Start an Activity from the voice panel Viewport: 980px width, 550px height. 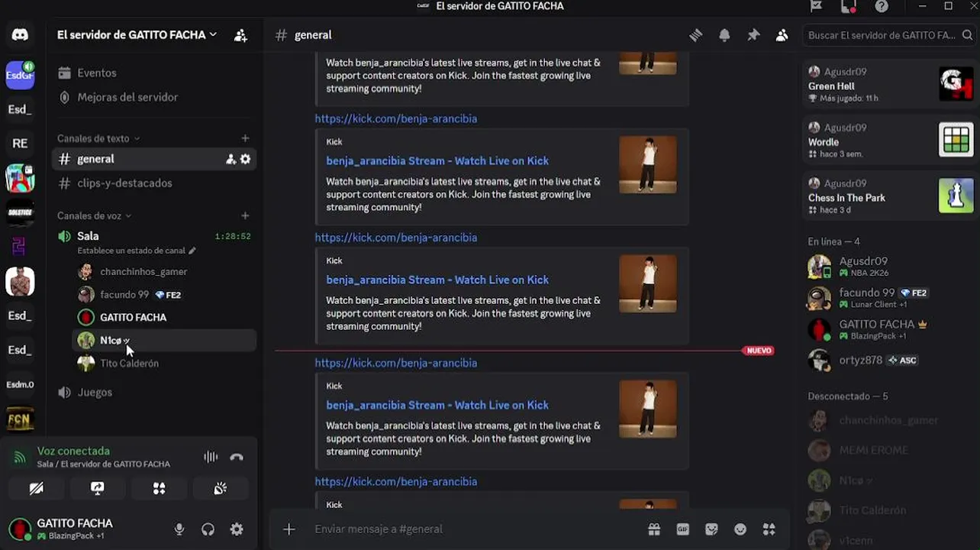(x=159, y=488)
